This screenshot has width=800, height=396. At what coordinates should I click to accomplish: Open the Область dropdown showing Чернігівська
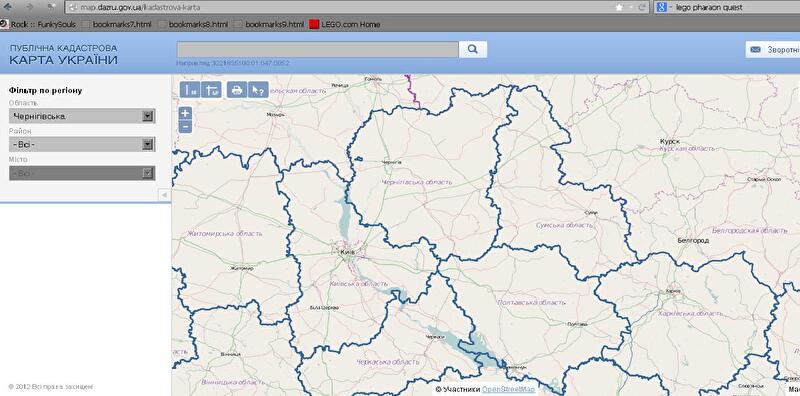82,116
